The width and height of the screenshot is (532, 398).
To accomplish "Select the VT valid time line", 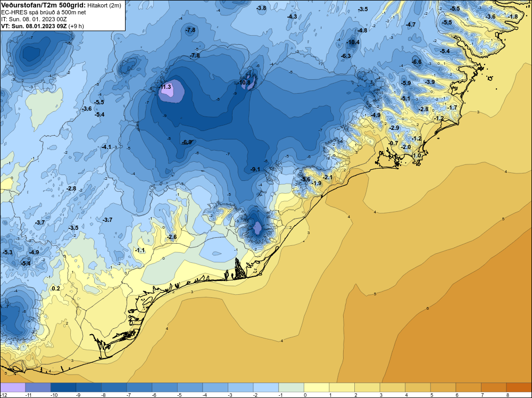I will click(x=43, y=26).
